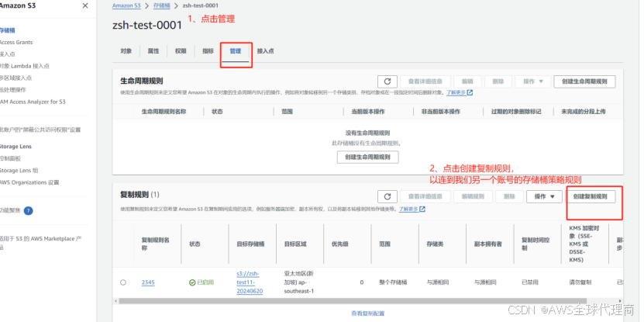Open 接入点 in the sidebar
644x322 pixels.
[7, 54]
